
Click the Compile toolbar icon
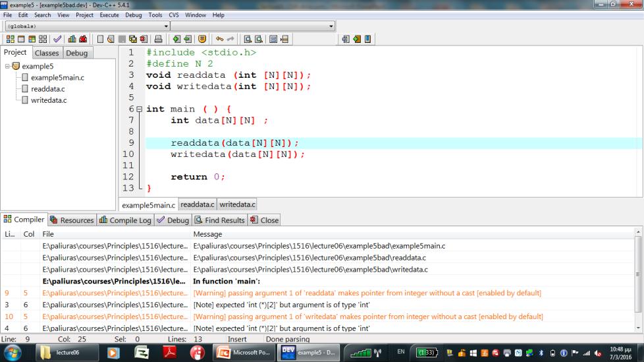click(11, 39)
